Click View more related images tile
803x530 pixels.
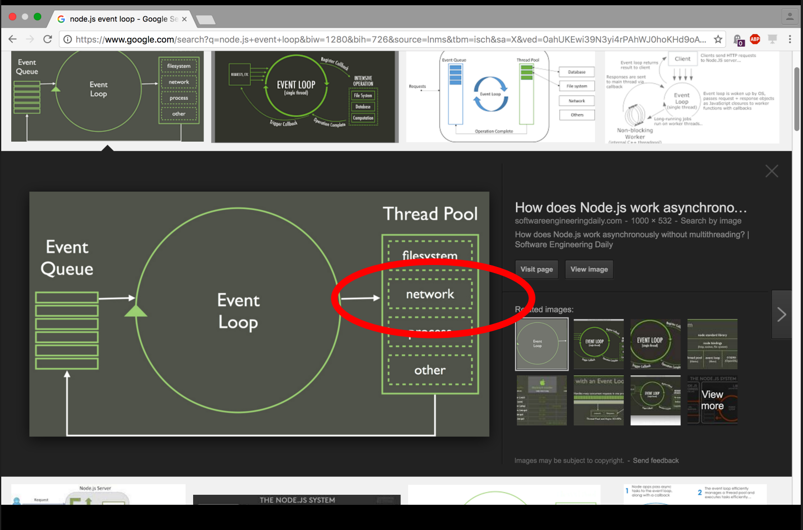[x=712, y=400]
